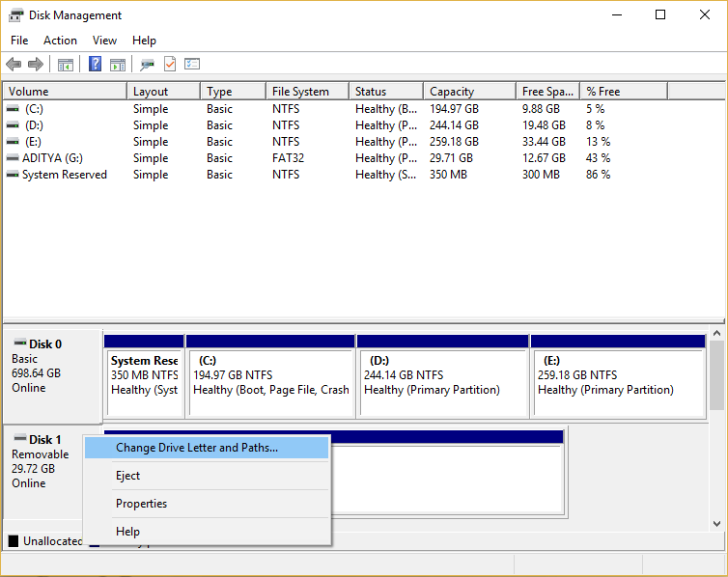728x577 pixels.
Task: Click the Back arrow toolbar icon
Action: tap(14, 65)
